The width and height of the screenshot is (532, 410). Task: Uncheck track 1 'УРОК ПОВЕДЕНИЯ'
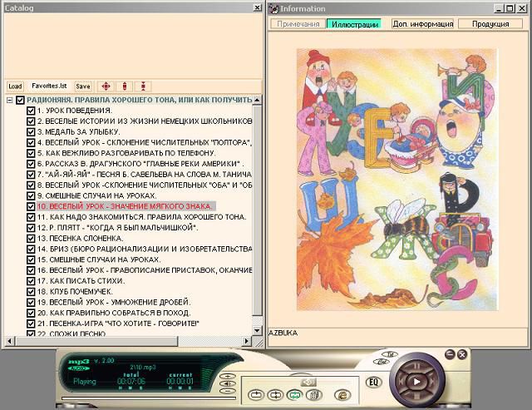point(31,111)
